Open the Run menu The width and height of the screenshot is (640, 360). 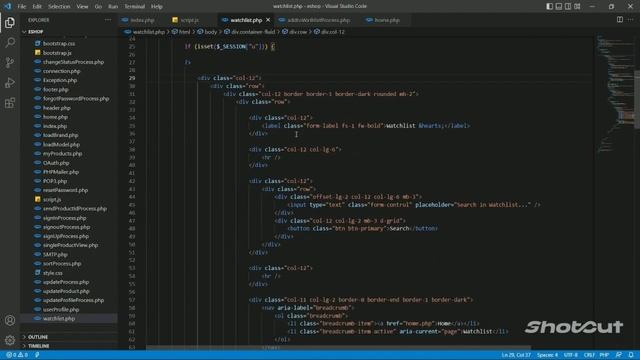(x=113, y=7)
